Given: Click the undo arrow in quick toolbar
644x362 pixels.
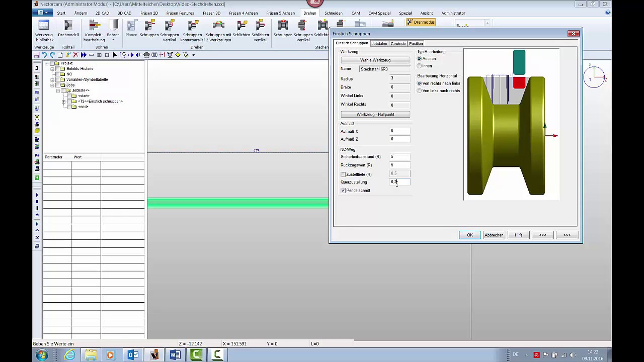Looking at the screenshot, I should pyautogui.click(x=44, y=55).
